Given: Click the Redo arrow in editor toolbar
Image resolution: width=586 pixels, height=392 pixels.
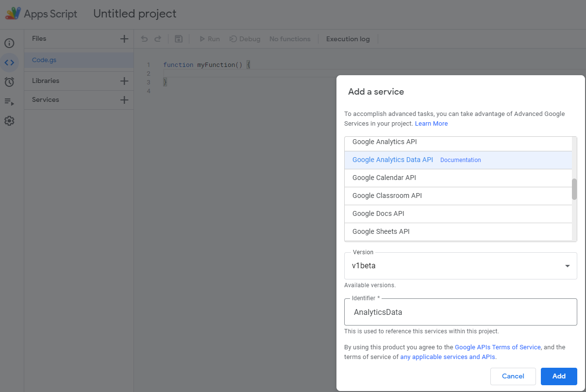Looking at the screenshot, I should pos(157,39).
